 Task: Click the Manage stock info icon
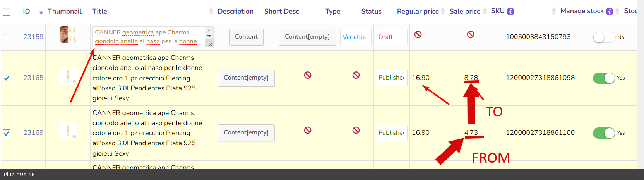coord(609,12)
